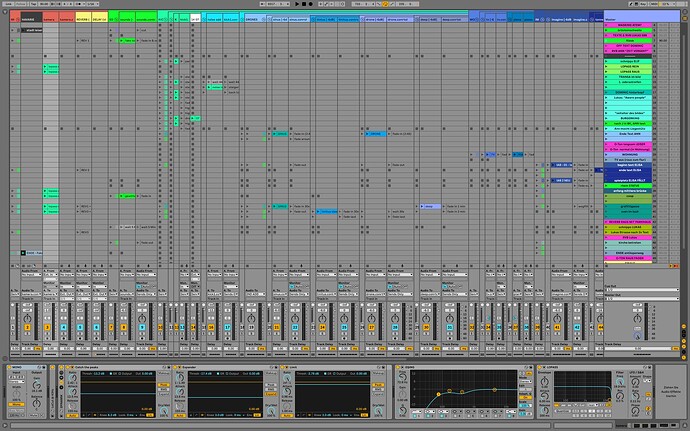Launch the scene named Piste
This screenshot has height=431, width=690.
(606, 41)
